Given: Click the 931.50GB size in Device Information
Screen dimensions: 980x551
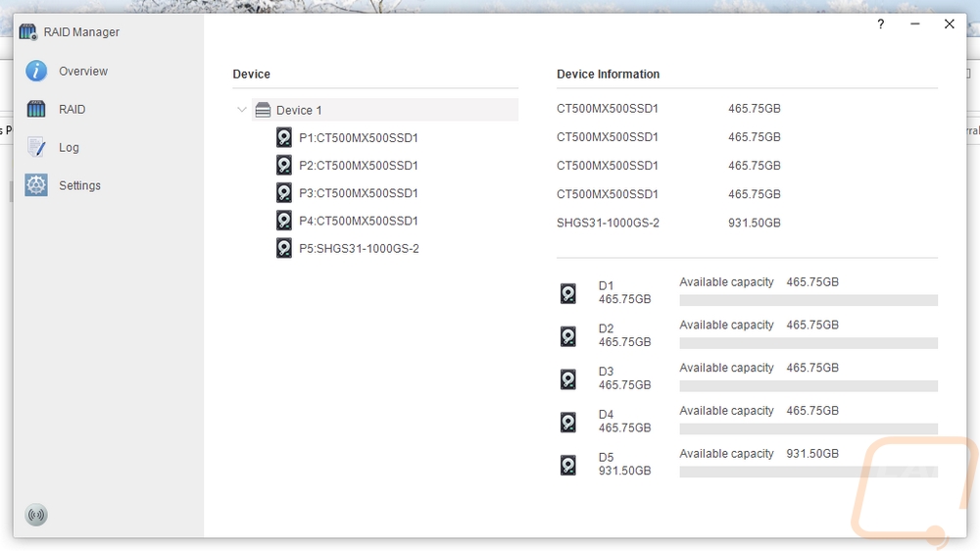Looking at the screenshot, I should click(755, 223).
